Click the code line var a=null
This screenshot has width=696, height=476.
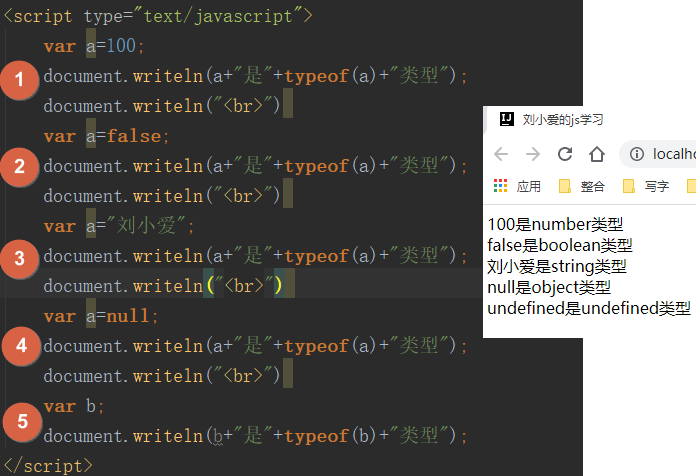coord(101,316)
